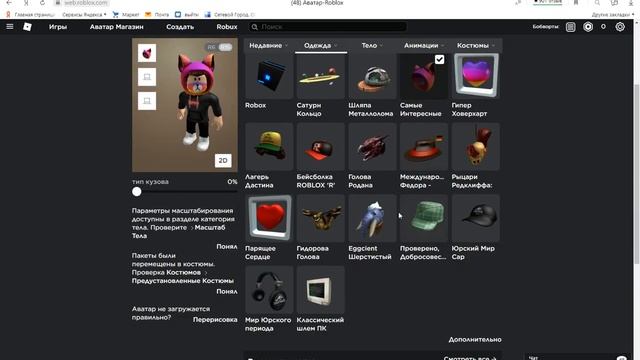Select the Гидорова Голова item

coord(320,218)
